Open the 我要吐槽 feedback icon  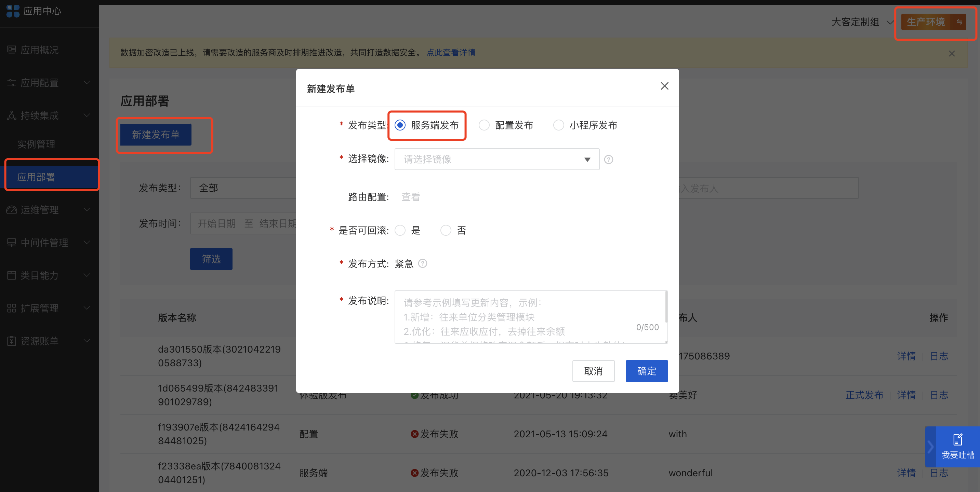[957, 439]
